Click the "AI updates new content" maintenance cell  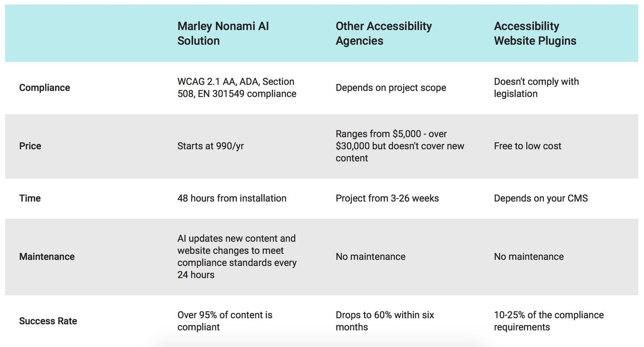pos(237,257)
